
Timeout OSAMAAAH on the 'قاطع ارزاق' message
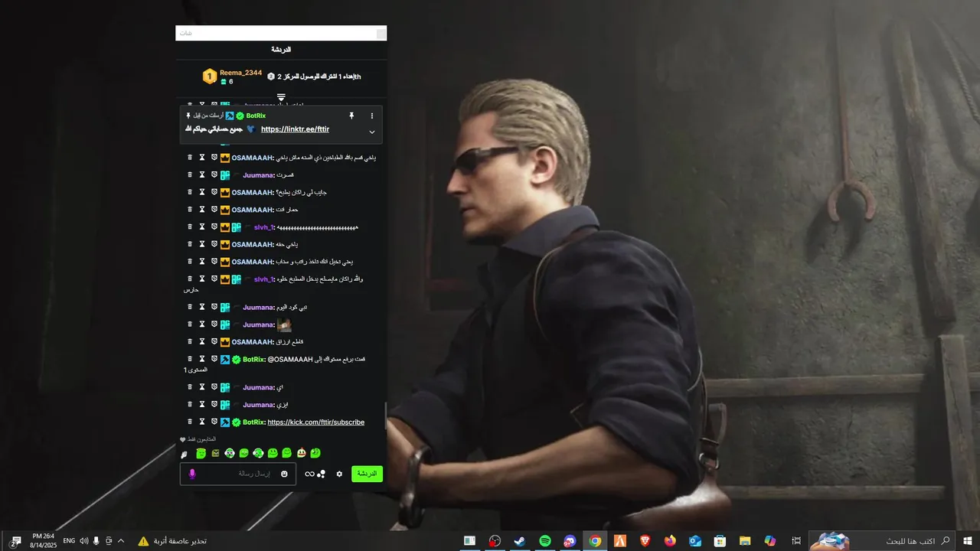click(x=202, y=341)
